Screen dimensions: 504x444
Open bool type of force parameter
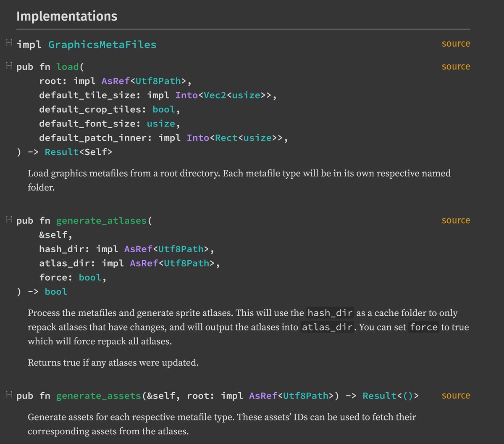[x=90, y=277]
